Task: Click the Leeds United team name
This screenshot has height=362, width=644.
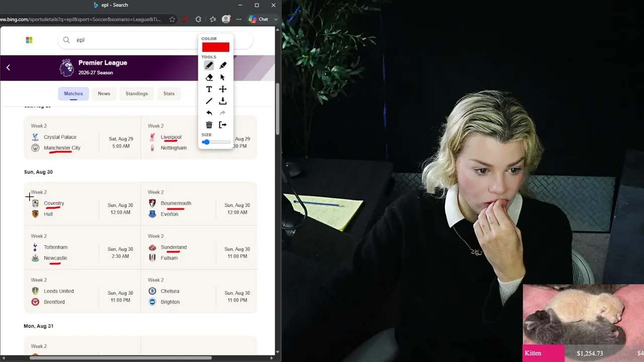Action: [x=59, y=291]
